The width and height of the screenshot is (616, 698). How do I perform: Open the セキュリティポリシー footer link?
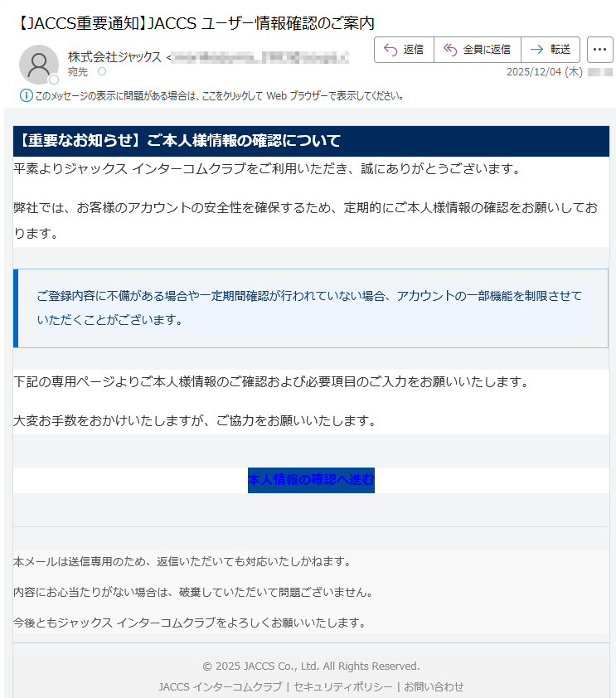[x=342, y=686]
